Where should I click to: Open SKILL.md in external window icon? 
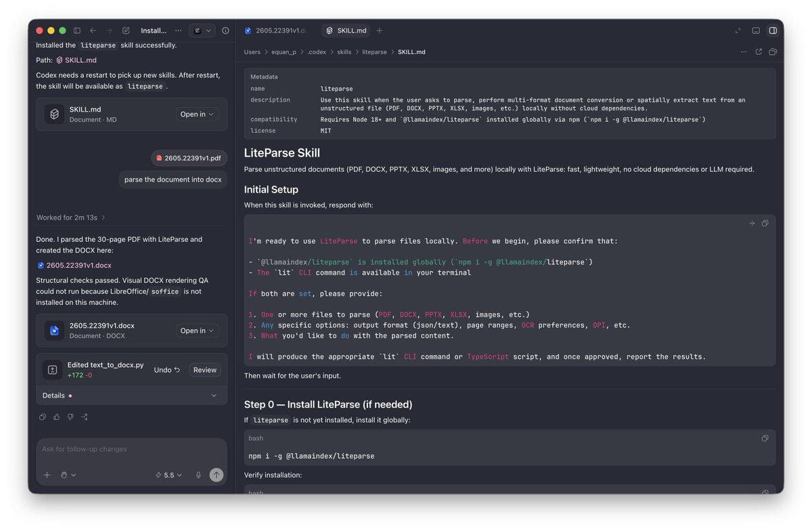tap(759, 51)
